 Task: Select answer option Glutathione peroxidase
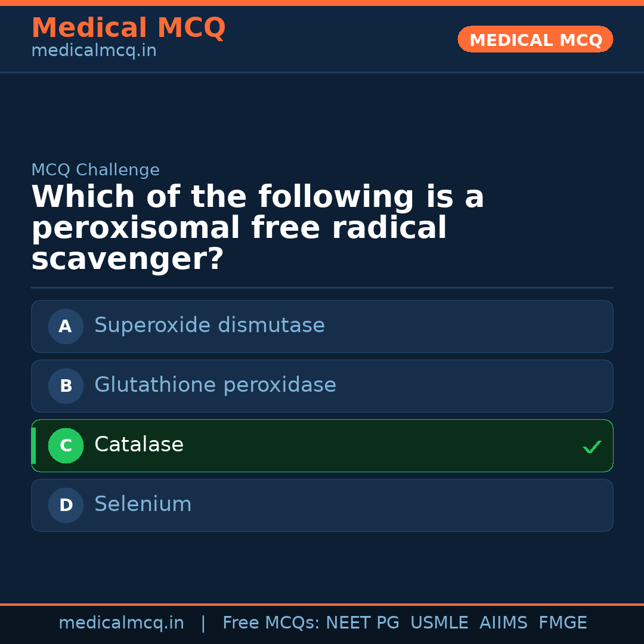(x=322, y=386)
